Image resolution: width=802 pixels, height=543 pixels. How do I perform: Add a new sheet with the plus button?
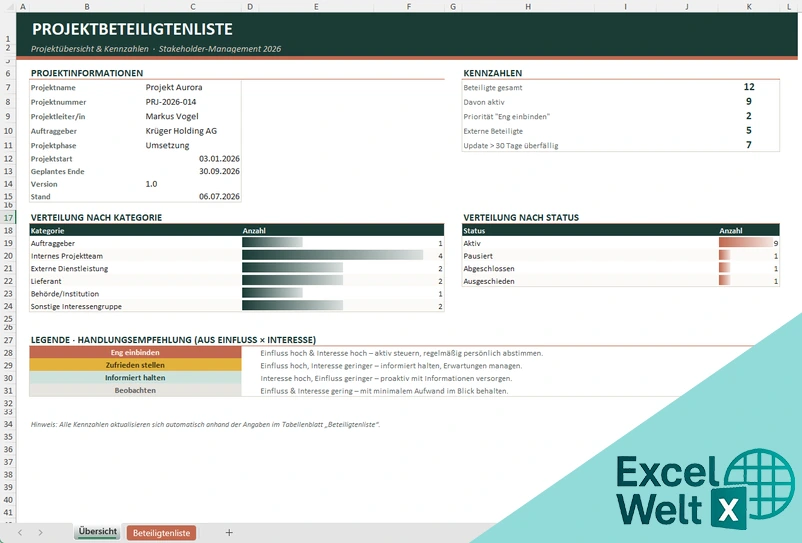click(229, 533)
